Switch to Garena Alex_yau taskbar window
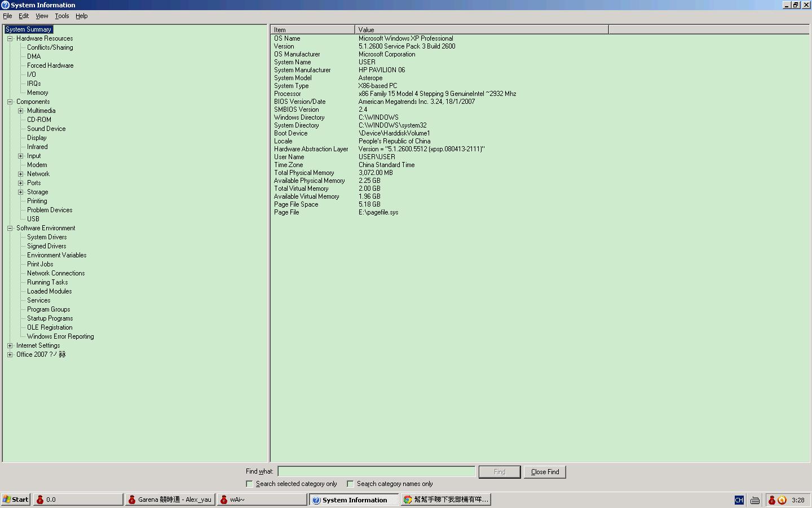 tap(170, 500)
